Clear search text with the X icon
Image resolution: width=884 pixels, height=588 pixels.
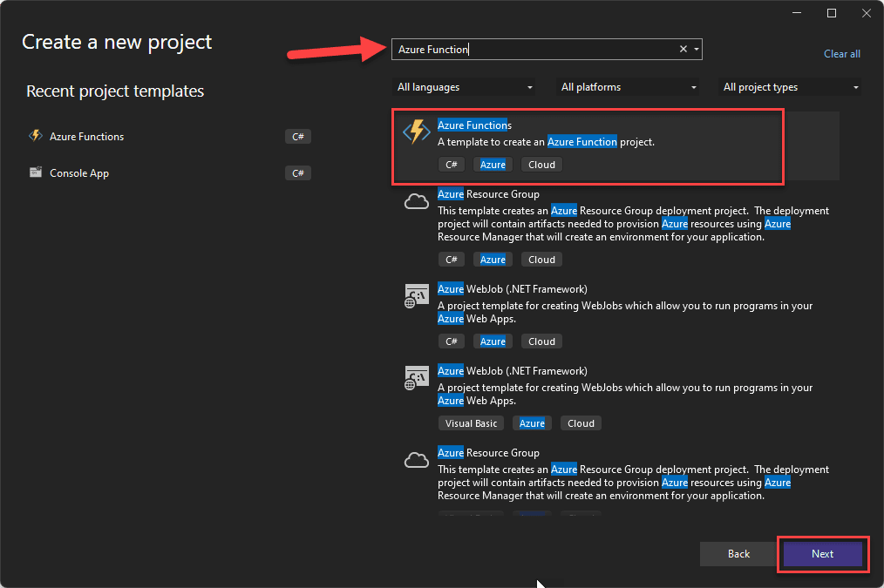point(683,50)
